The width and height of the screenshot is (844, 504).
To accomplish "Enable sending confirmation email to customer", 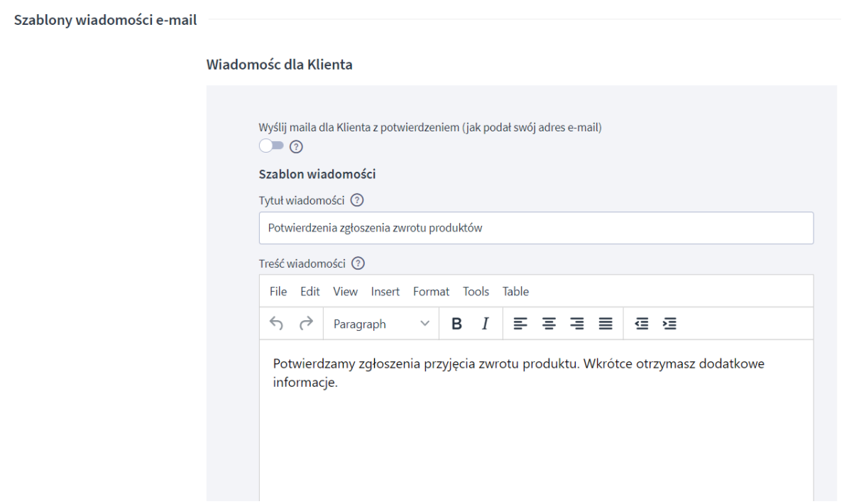I will click(x=271, y=146).
